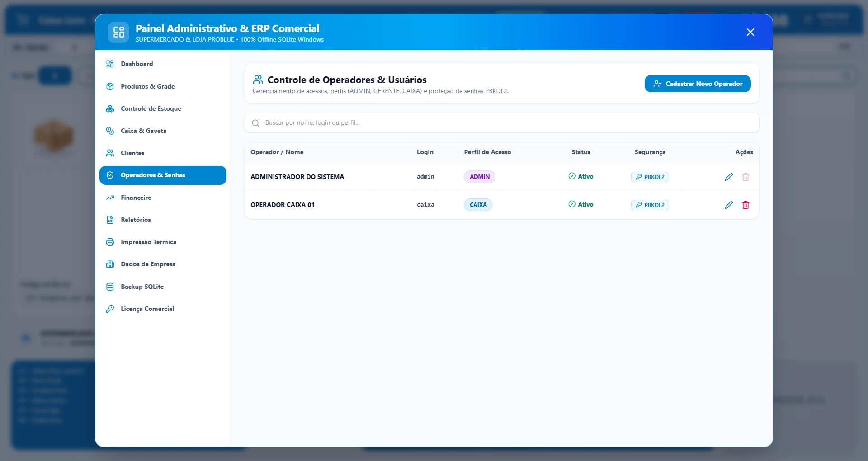Focus the Buscar por nome search field

pos(502,123)
